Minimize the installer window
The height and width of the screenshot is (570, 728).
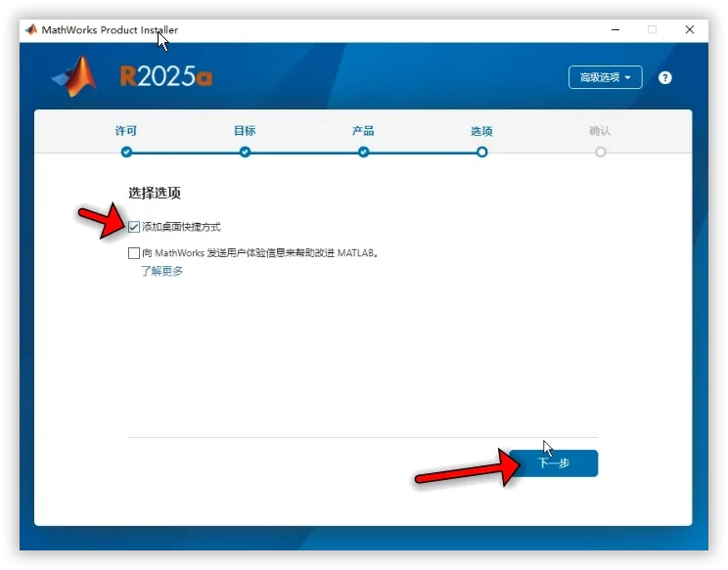pos(615,29)
